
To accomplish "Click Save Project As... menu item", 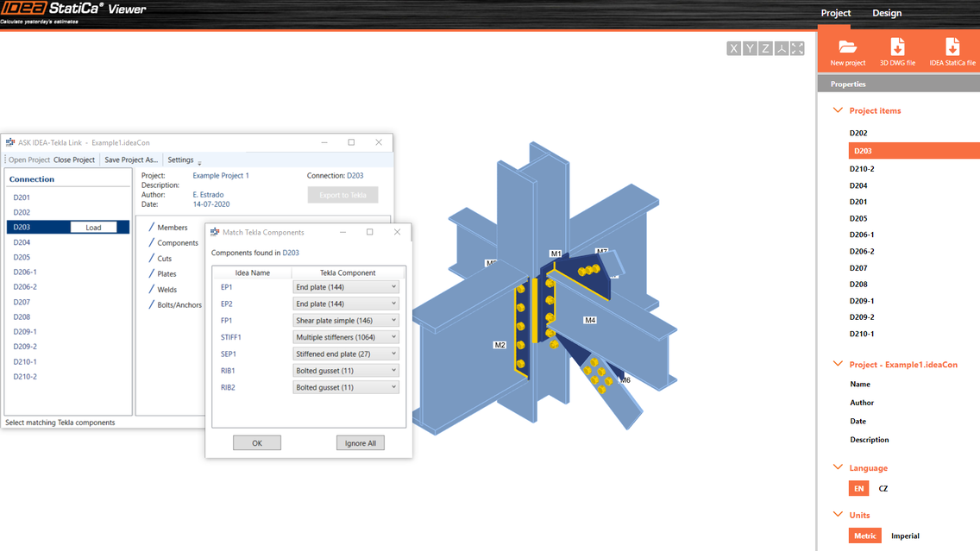I will click(x=131, y=160).
